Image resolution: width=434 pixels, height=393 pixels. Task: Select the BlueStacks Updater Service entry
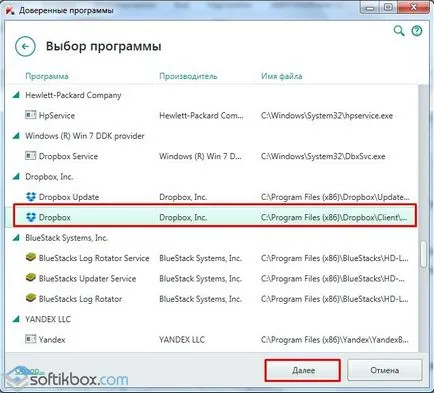87,279
